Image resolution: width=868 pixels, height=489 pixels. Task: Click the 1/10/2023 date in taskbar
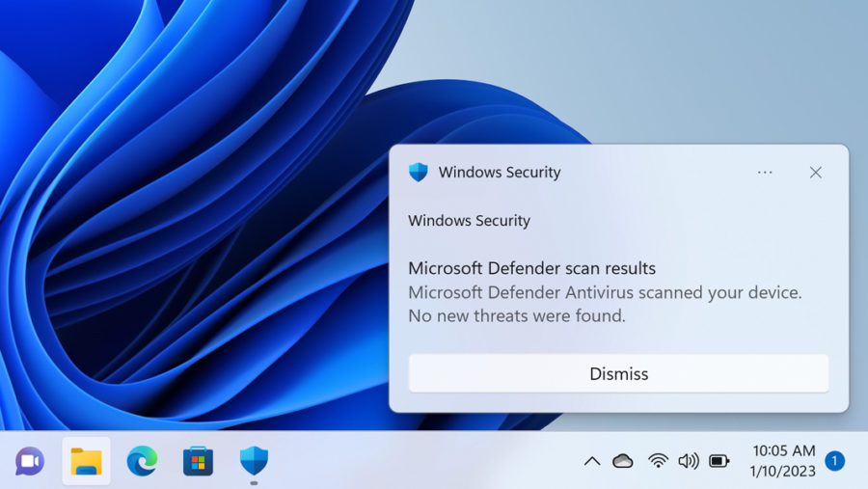click(783, 472)
